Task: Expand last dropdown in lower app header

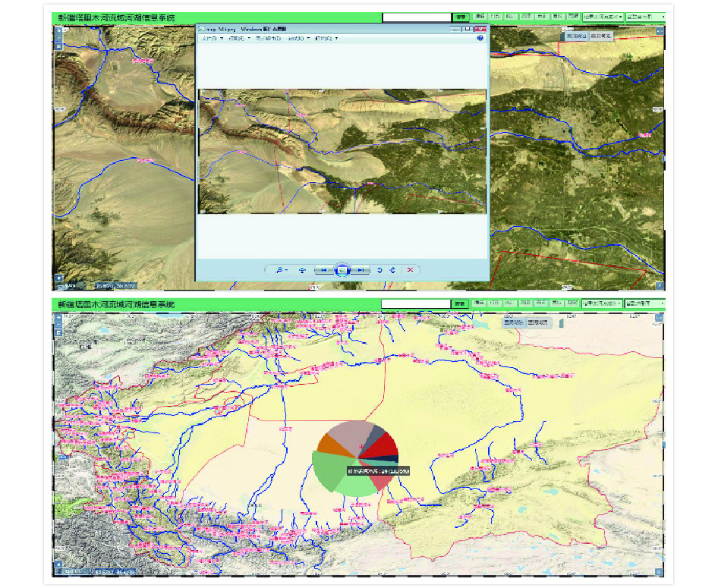Action: 645,303
